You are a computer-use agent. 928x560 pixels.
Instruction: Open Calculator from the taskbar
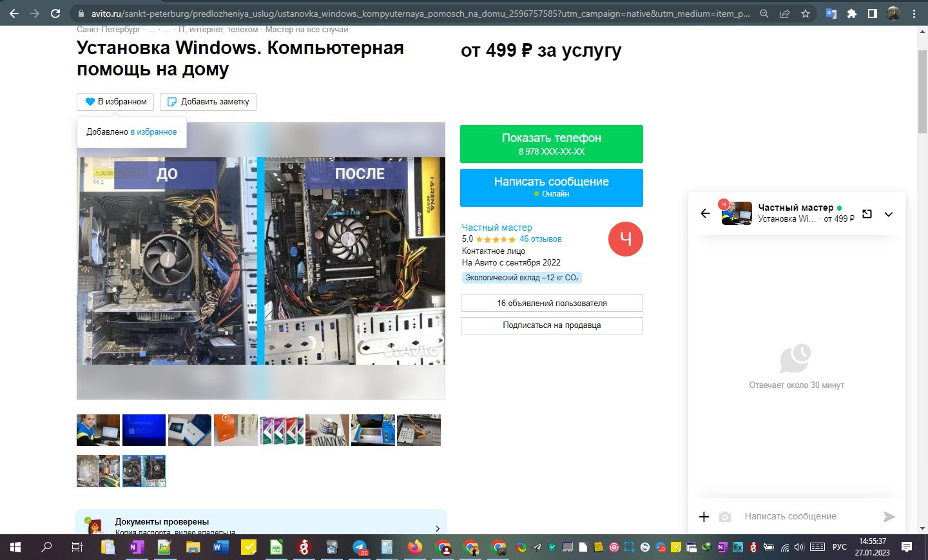(x=387, y=547)
